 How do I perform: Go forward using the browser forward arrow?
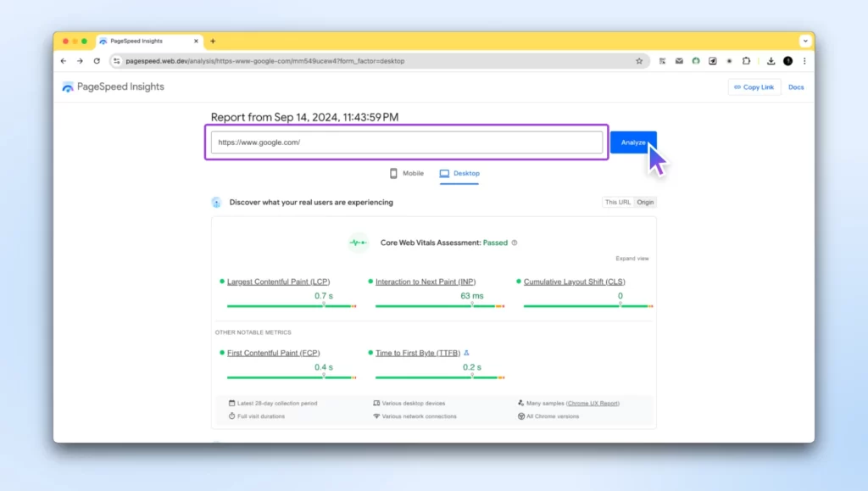click(81, 61)
